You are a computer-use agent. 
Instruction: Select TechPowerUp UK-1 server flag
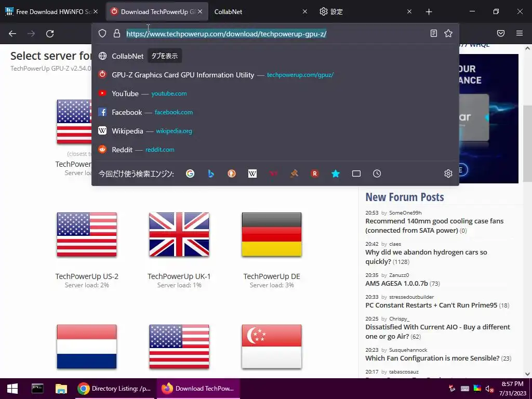pos(179,234)
